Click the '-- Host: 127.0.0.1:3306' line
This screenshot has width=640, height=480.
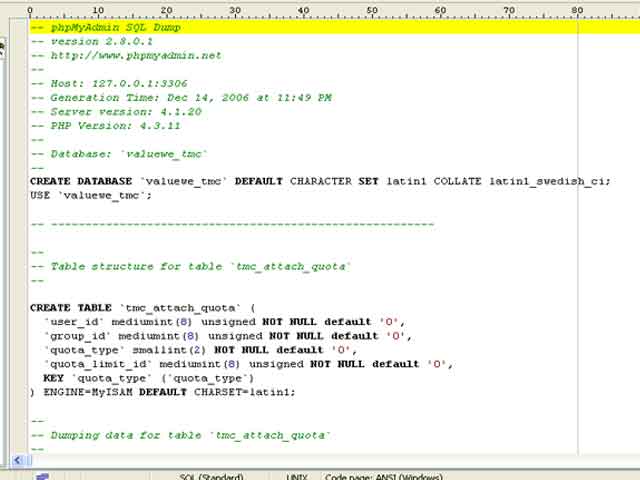[109, 84]
